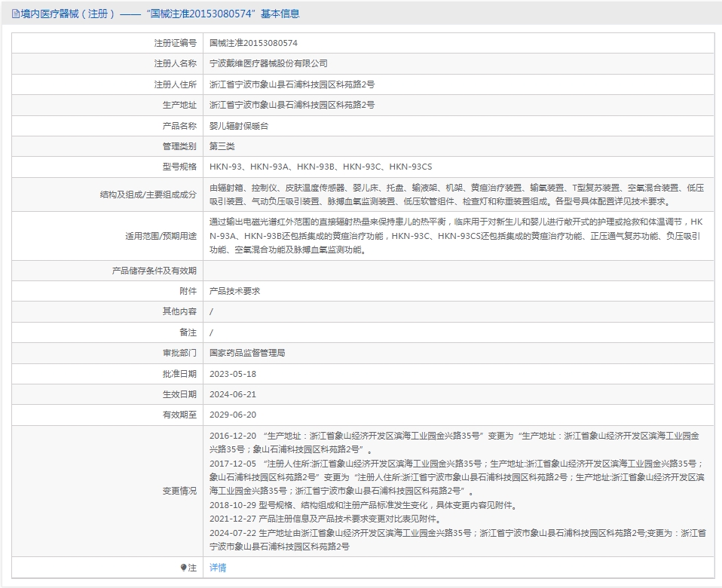The width and height of the screenshot is (722, 588).
Task: Click the 2024-07-22 change record entry
Action: point(457,540)
